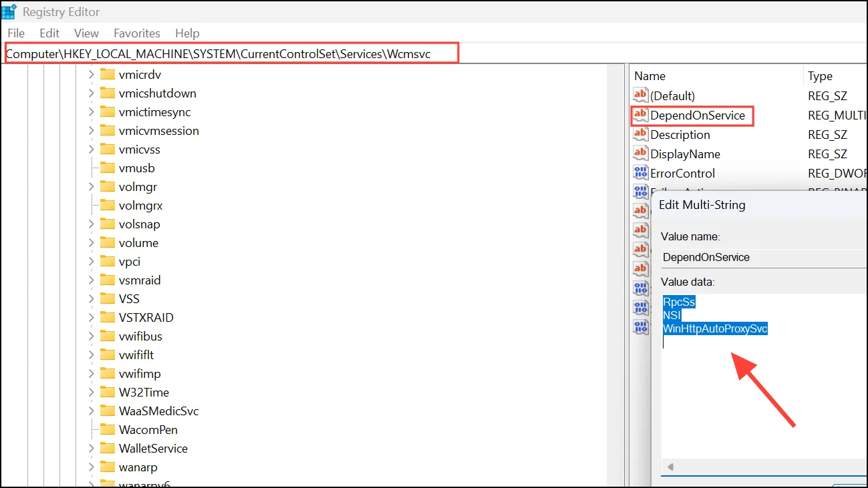Select the vmicvss key label
Image resolution: width=868 pixels, height=488 pixels.
pos(140,150)
